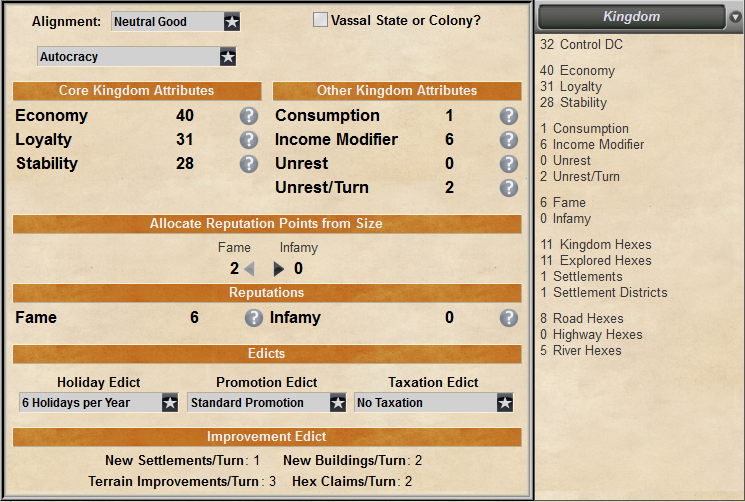Click the right arrow to move points to Infamy

click(x=279, y=269)
